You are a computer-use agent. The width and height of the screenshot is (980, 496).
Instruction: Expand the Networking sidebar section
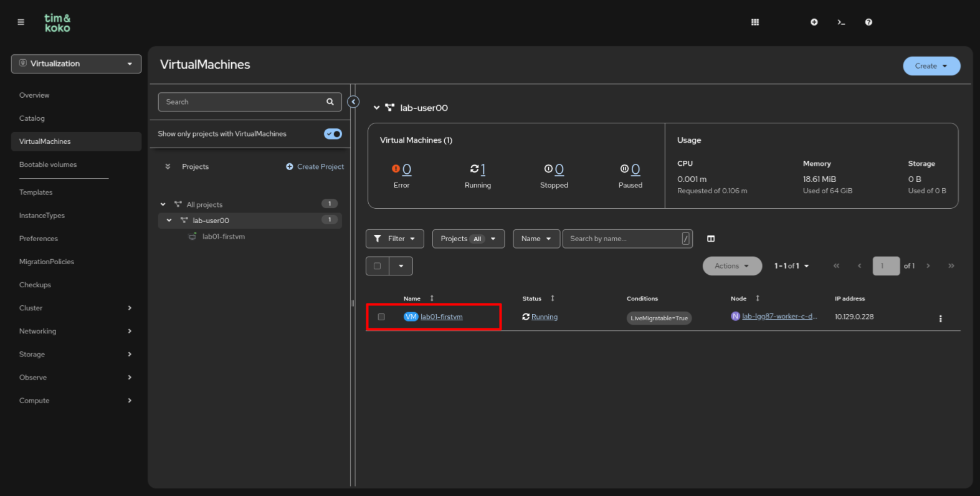click(x=75, y=331)
